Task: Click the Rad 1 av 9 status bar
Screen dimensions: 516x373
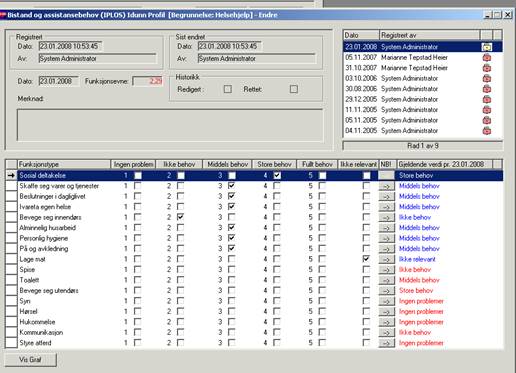Action: tap(423, 146)
